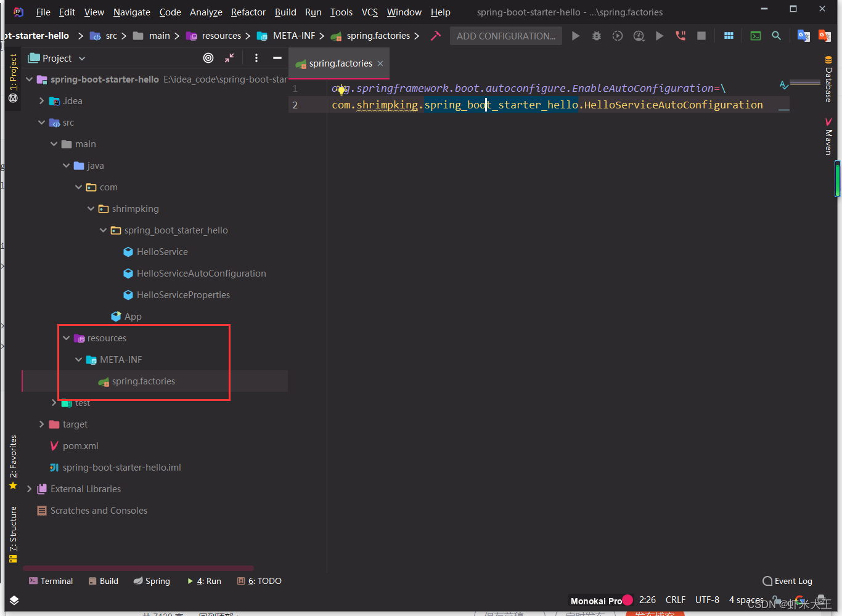Toggle the Database side panel
Image resolution: width=842 pixels, height=616 pixels.
[828, 79]
